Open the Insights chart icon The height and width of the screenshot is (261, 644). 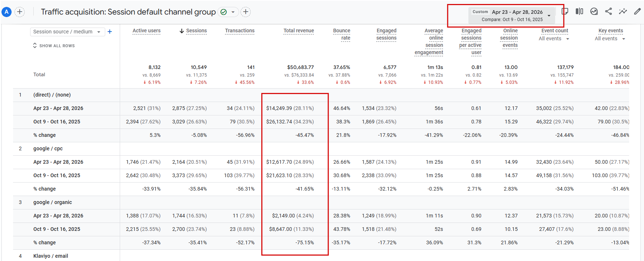point(594,12)
